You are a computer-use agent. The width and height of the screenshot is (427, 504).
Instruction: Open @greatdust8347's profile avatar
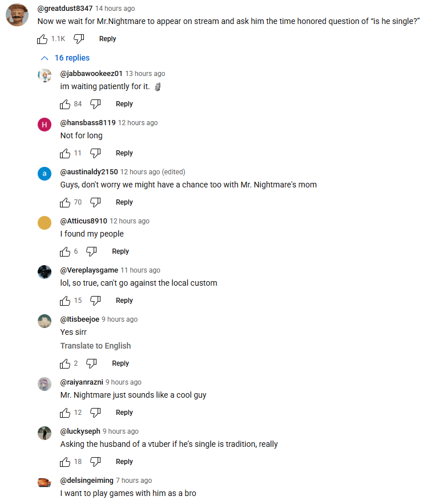tap(17, 15)
